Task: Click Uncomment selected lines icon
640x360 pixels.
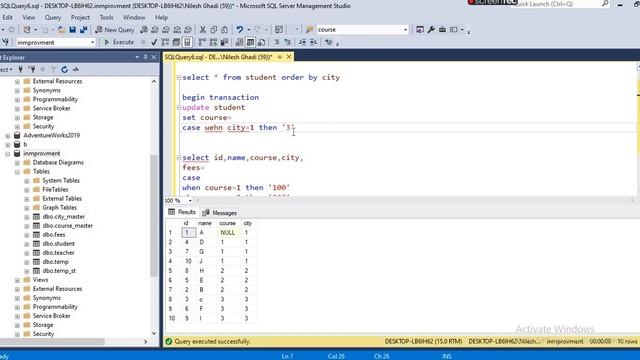Action: tap(287, 42)
